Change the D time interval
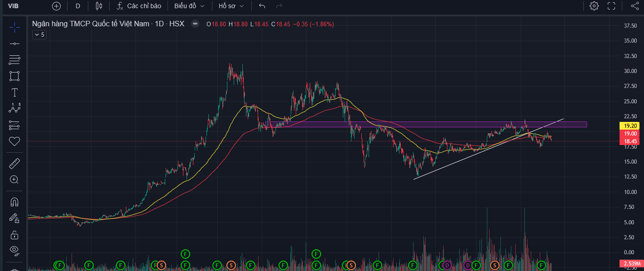644x271 pixels. tap(78, 6)
